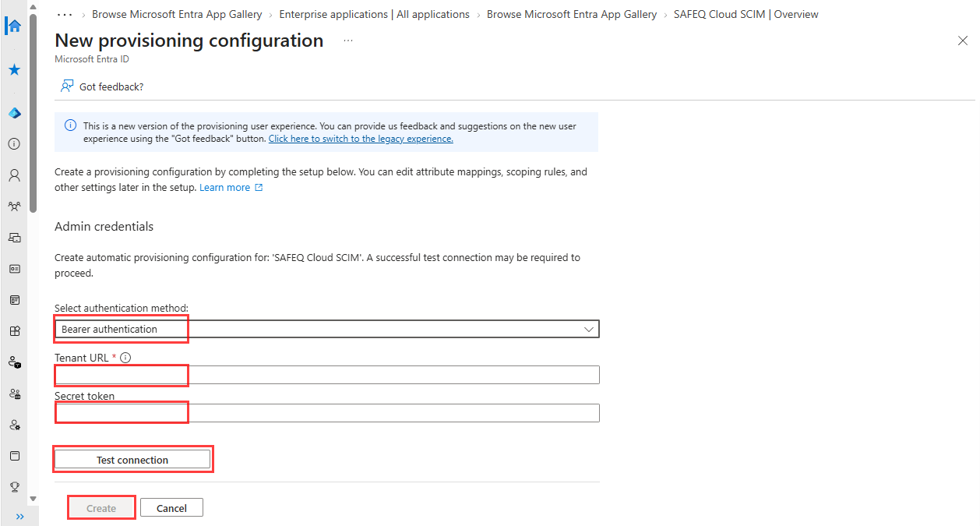This screenshot has height=526, width=980.
Task: Open the blue diamond Entra ID icon
Action: coord(14,113)
